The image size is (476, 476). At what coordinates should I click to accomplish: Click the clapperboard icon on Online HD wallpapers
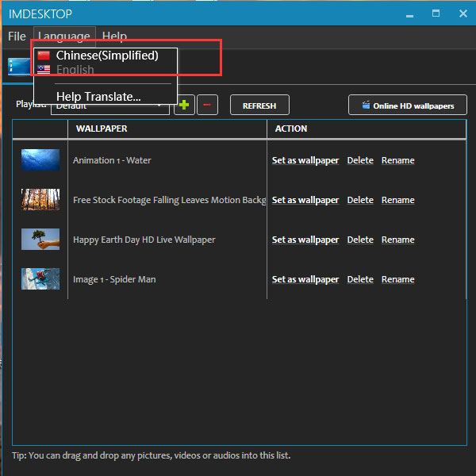366,105
